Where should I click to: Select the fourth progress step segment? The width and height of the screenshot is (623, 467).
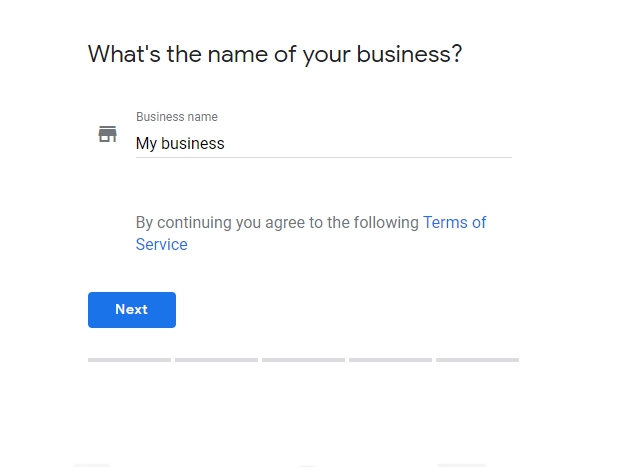point(390,359)
